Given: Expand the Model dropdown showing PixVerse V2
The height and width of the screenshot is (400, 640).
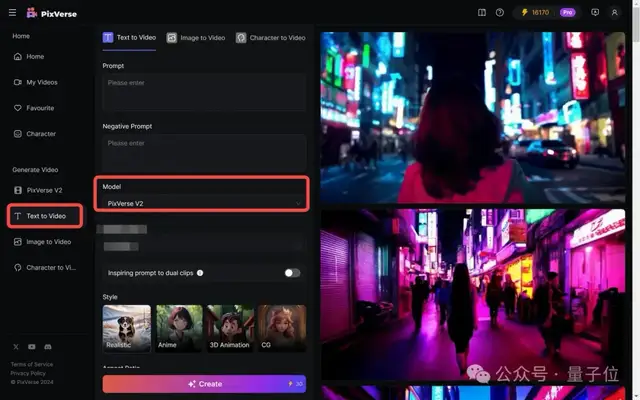Looking at the screenshot, I should click(x=203, y=203).
